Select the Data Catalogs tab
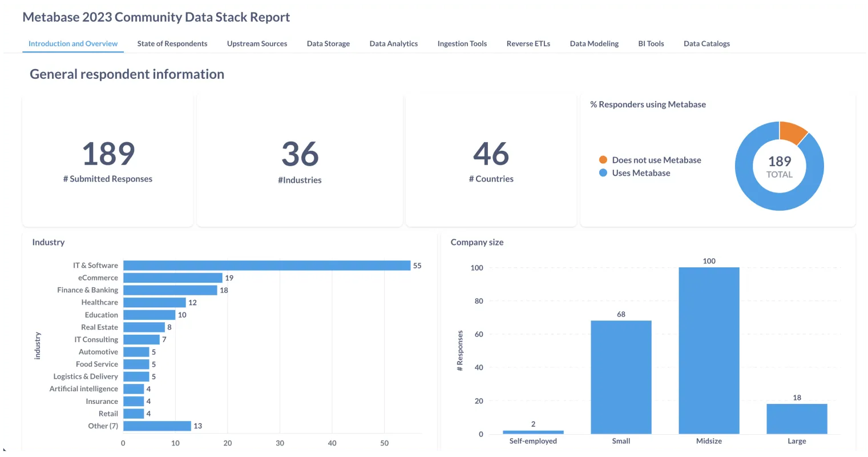 point(706,43)
